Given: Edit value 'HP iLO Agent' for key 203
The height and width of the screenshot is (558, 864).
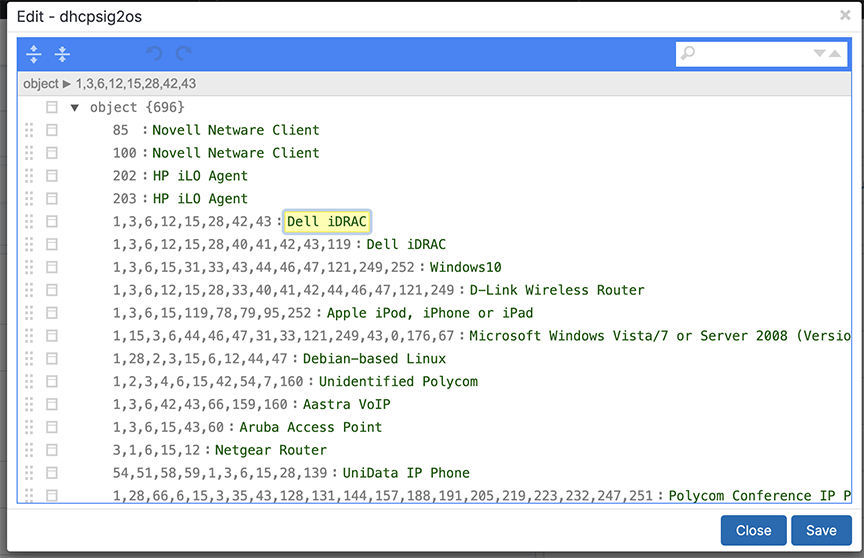Looking at the screenshot, I should (200, 199).
